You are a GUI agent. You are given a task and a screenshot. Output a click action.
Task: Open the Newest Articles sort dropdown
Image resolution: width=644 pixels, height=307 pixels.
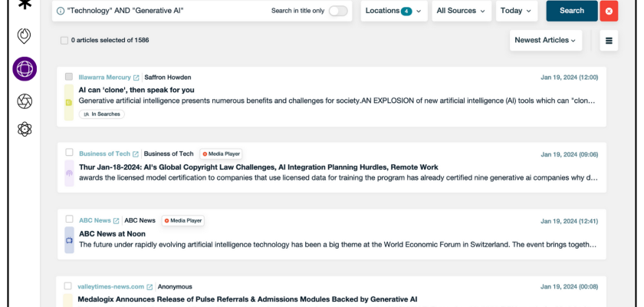[x=545, y=41]
